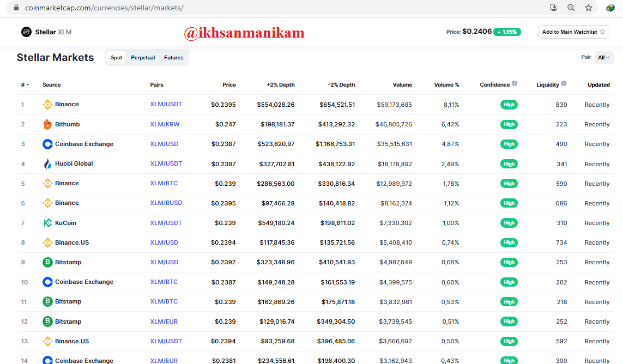Click the Liquidity info icon
623x364 pixels.
pyautogui.click(x=564, y=83)
